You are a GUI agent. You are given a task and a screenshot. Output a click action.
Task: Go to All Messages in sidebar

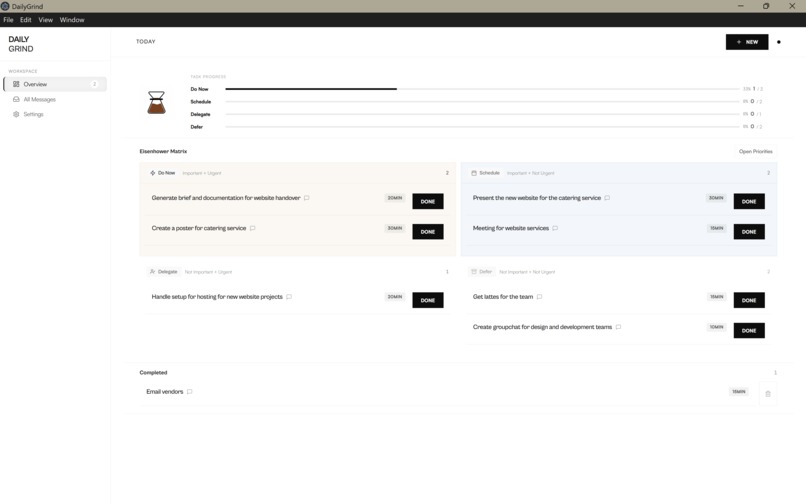55,99
